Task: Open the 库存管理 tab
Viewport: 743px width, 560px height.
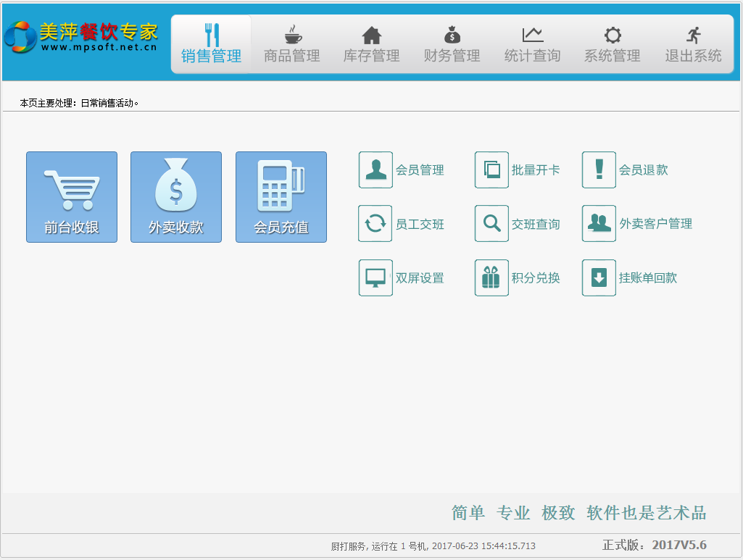Action: tap(372, 44)
